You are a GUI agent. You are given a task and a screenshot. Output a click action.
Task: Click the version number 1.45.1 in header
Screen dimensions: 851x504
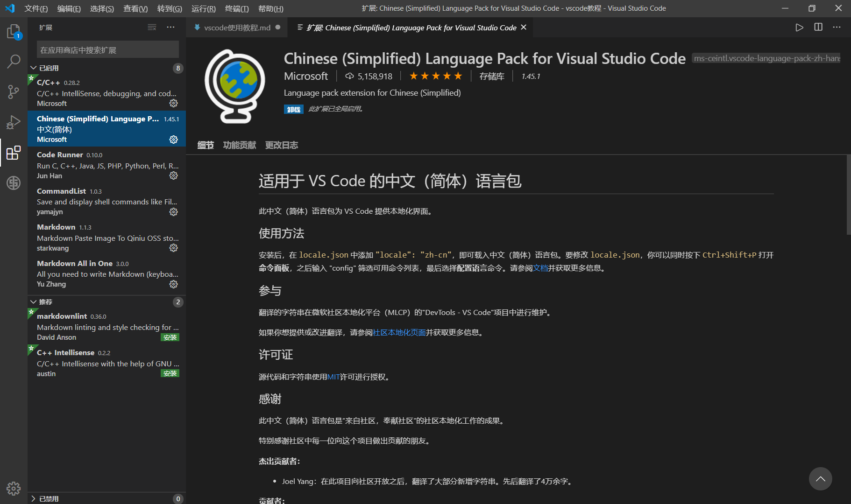[531, 76]
